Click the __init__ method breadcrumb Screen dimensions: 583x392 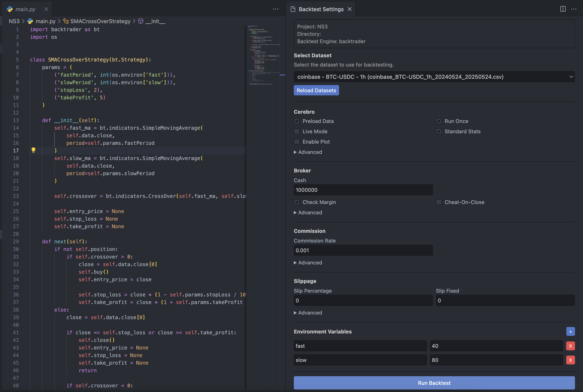155,21
